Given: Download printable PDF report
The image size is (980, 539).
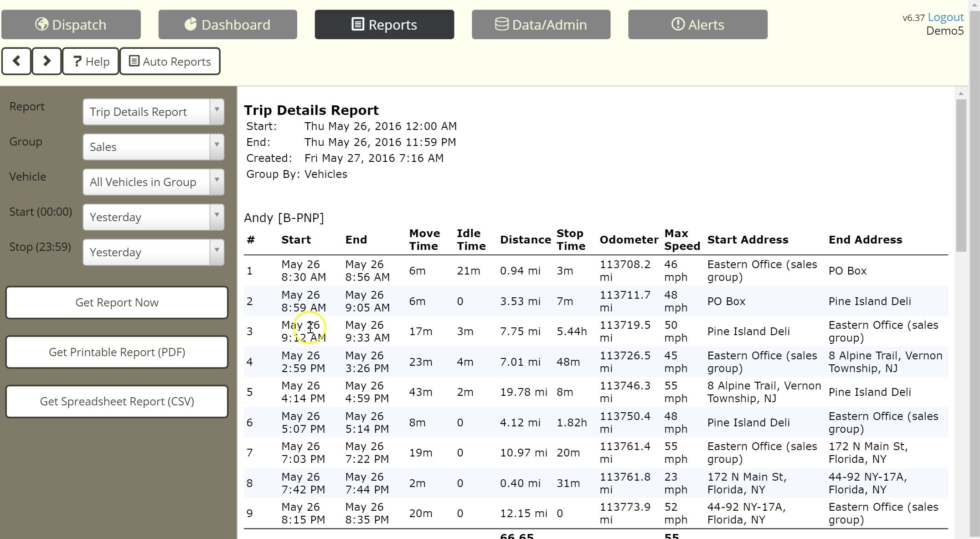Looking at the screenshot, I should pyautogui.click(x=117, y=352).
